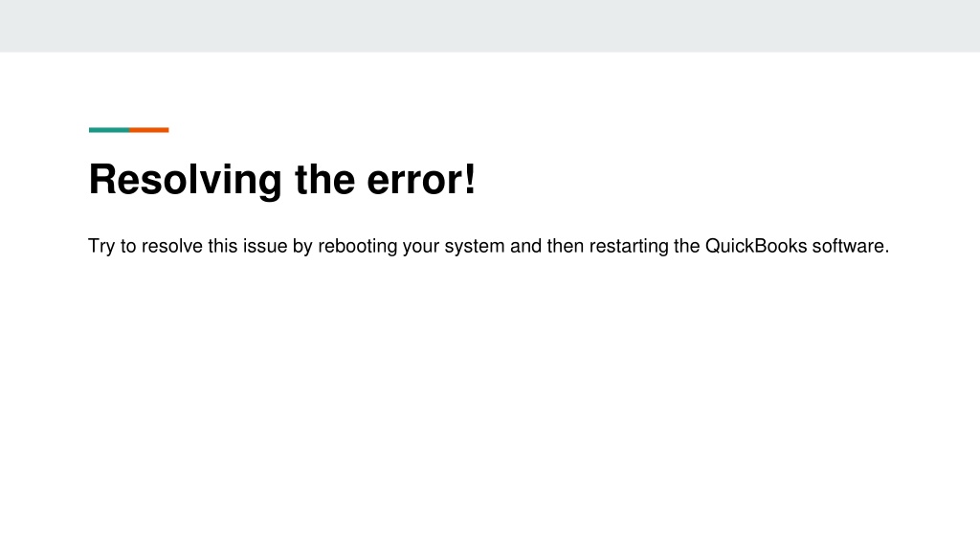980x551 pixels.
Task: Click the orange segment of the accent line
Action: click(149, 130)
